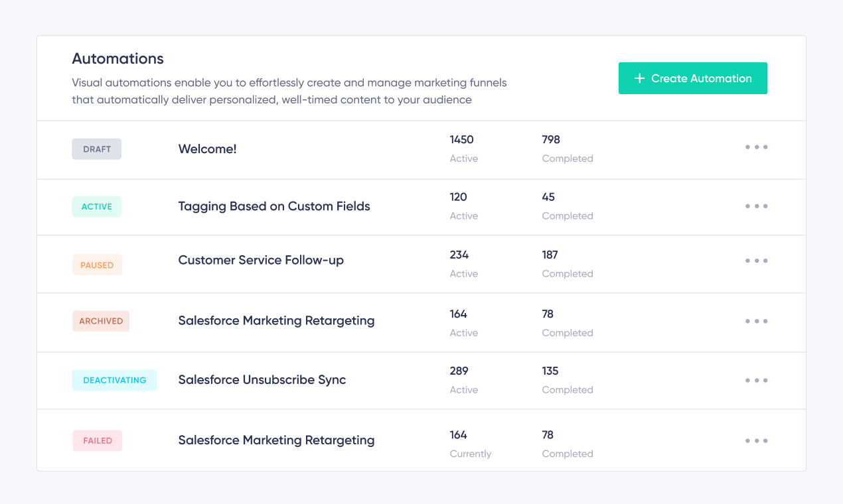Click the DEACTIVATING status badge
Image resolution: width=843 pixels, height=504 pixels.
pyautogui.click(x=114, y=380)
